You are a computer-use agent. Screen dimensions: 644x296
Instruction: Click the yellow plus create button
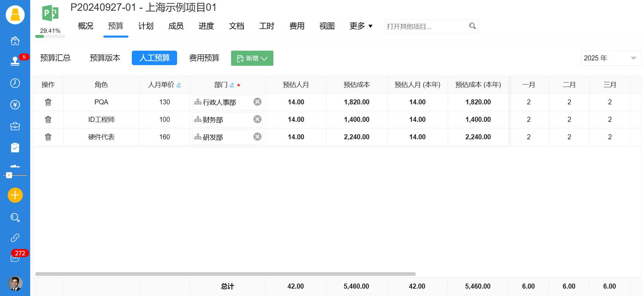pyautogui.click(x=15, y=195)
